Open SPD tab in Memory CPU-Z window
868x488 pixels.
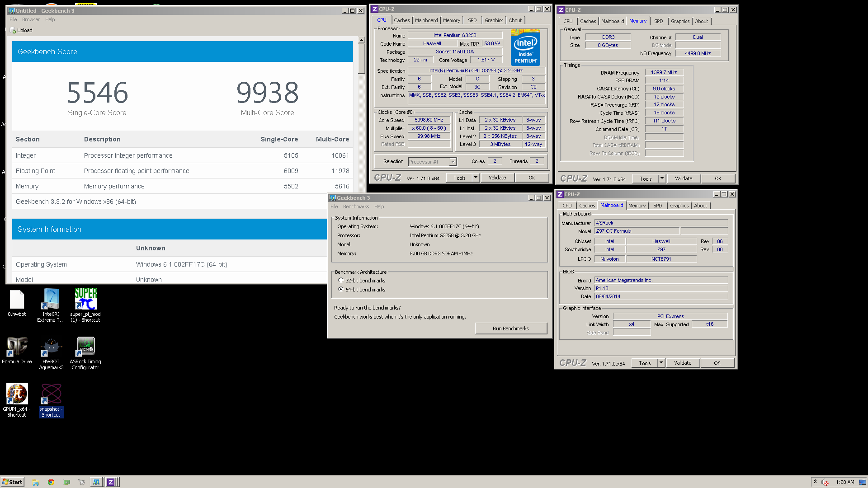tap(658, 21)
